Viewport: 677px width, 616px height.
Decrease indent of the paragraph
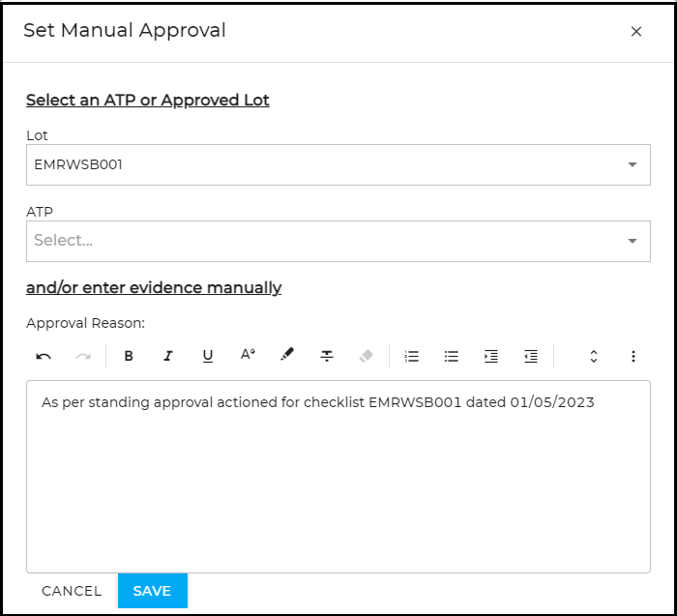click(530, 356)
